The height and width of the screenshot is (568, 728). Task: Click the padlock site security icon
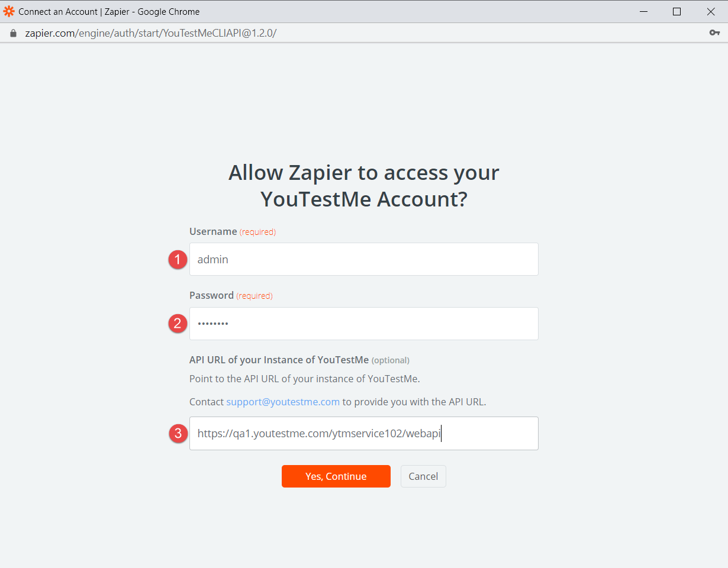[x=14, y=33]
